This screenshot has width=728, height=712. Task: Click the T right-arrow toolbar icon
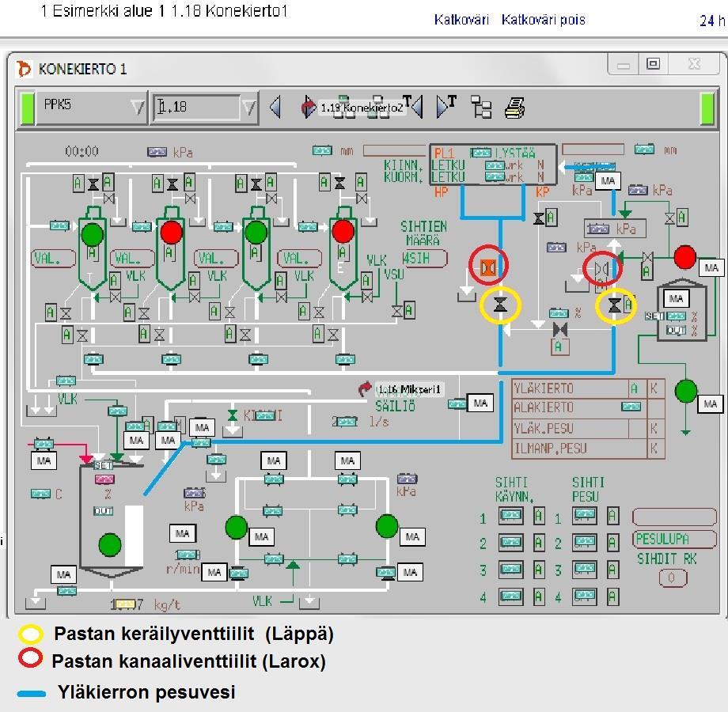446,107
